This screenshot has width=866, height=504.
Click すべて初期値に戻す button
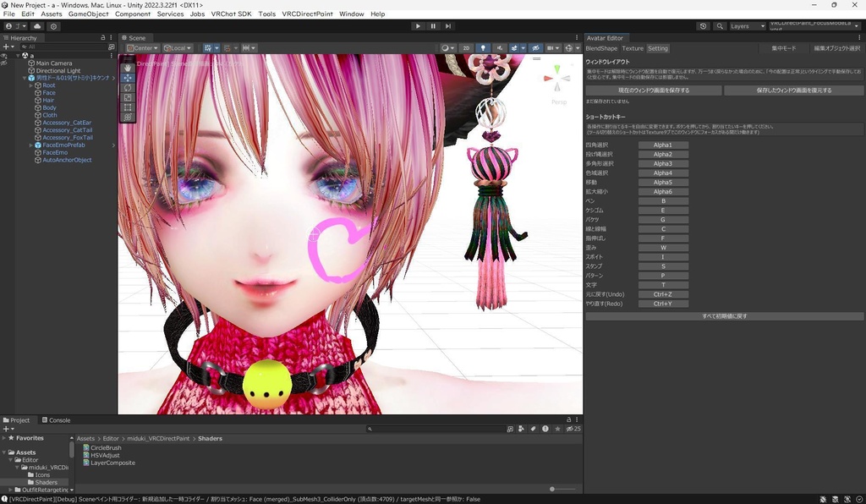coord(725,316)
